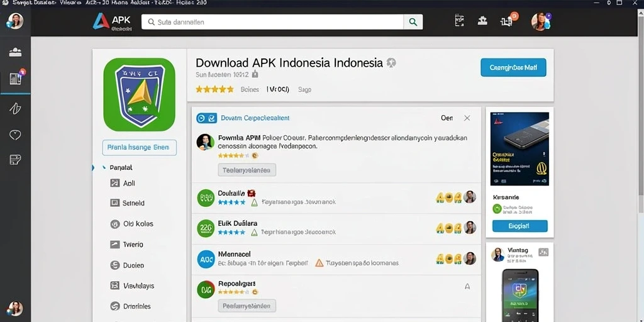
Task: Click green 220 icon of Euik Duliara row
Action: click(x=206, y=228)
